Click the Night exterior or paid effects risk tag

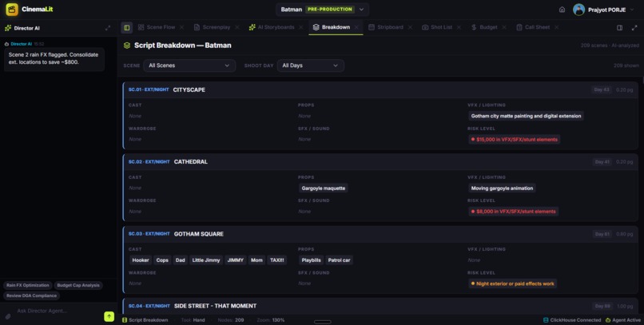click(x=513, y=283)
